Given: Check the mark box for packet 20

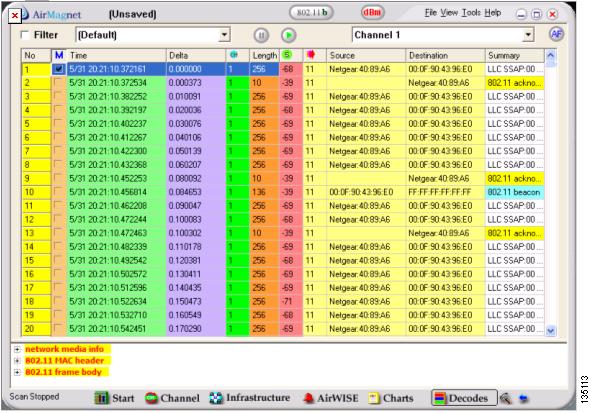Looking at the screenshot, I should [59, 329].
